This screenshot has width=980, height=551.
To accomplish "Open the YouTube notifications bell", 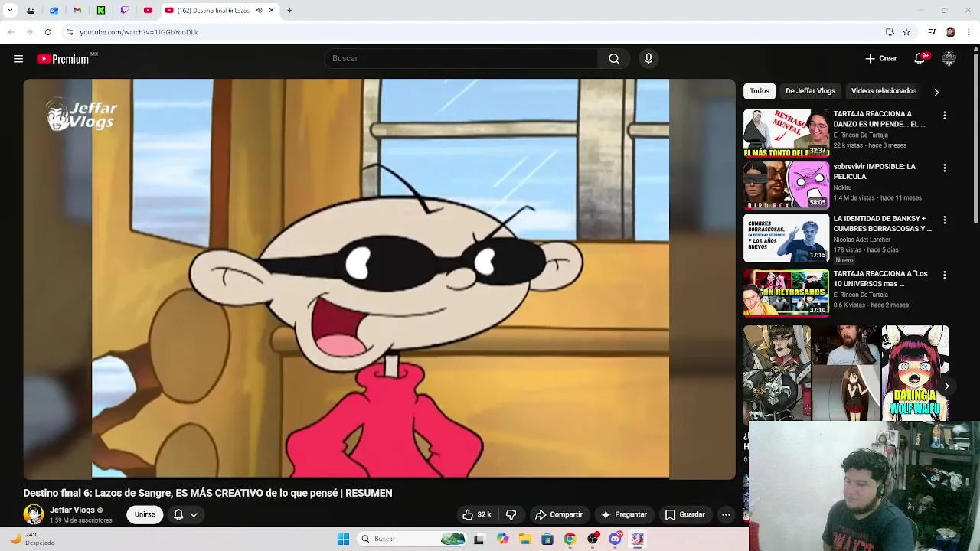I will tap(920, 59).
